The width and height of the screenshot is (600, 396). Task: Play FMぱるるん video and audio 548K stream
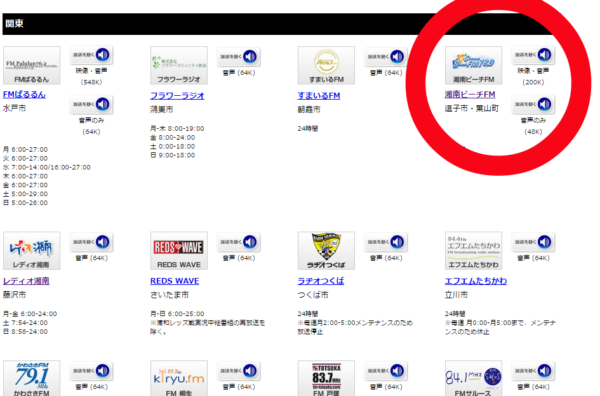(91, 55)
